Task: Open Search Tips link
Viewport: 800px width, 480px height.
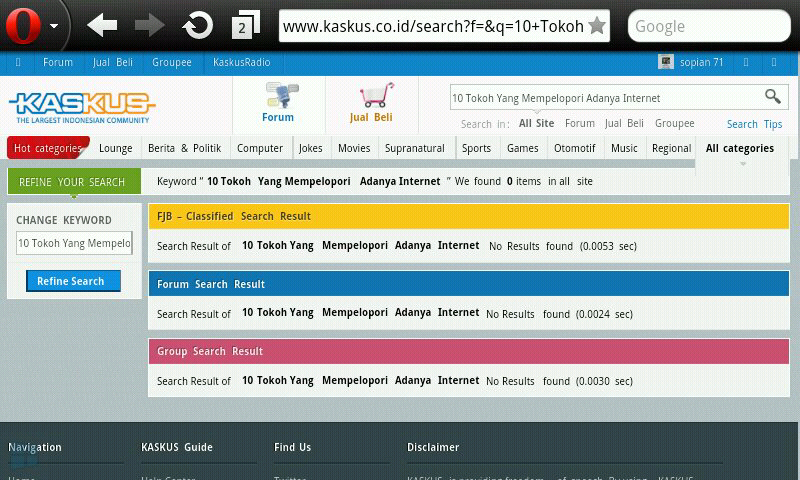Action: click(x=755, y=124)
